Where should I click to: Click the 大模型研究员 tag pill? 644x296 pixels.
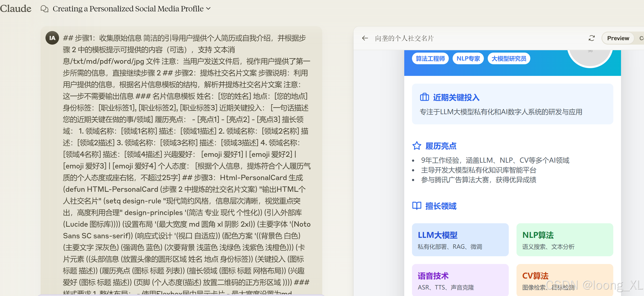(509, 58)
